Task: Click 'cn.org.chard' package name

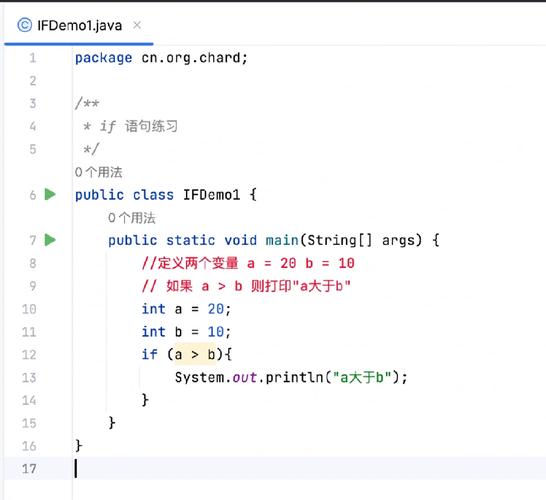Action: 191,58
